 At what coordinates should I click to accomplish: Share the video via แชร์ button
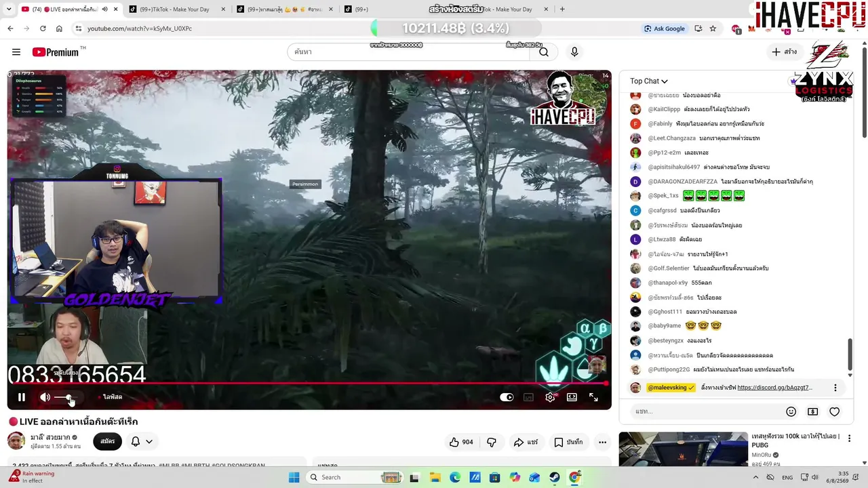click(526, 442)
